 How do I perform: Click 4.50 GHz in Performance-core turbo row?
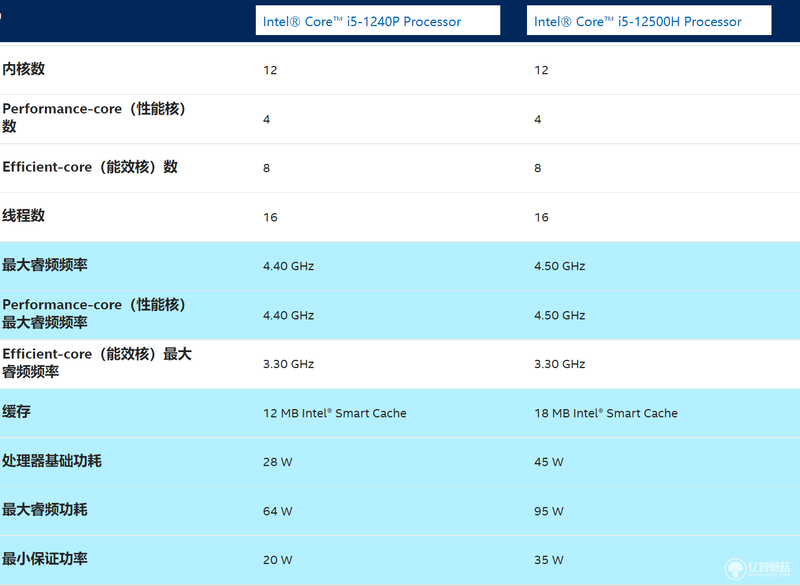click(x=560, y=315)
